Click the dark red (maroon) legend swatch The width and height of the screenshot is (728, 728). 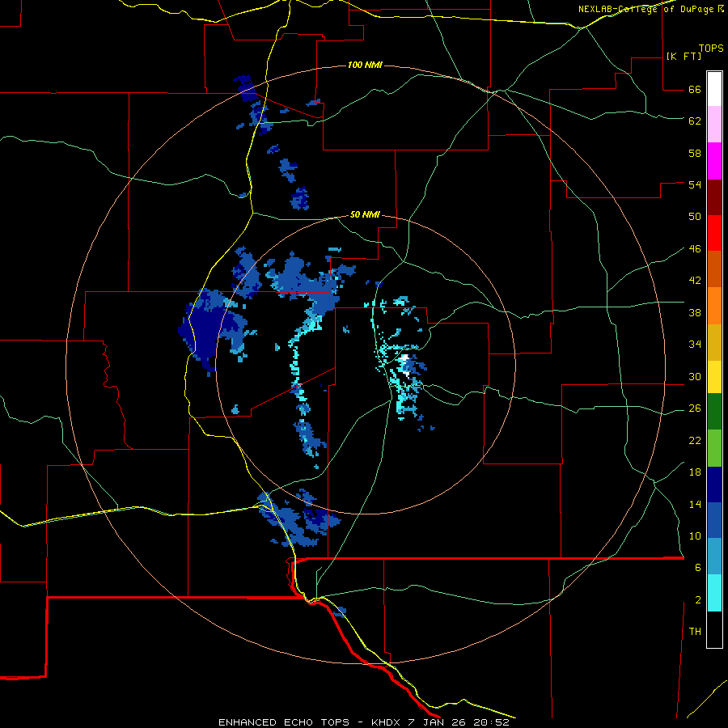pyautogui.click(x=714, y=197)
